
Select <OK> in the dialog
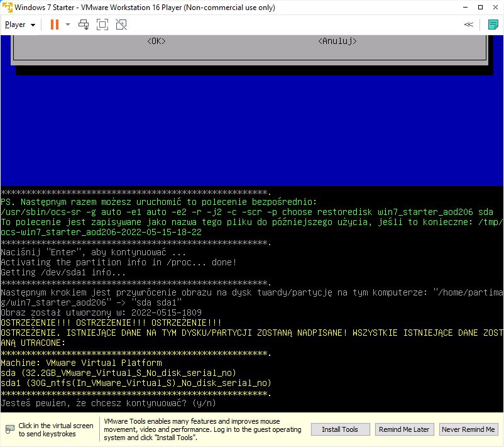[156, 41]
